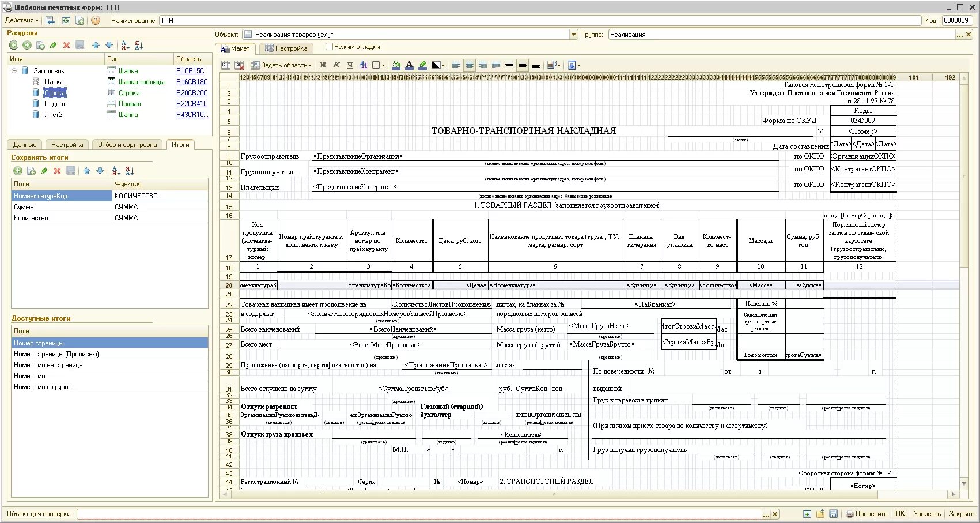The width and height of the screenshot is (980, 523).
Task: Click the vertical scrollbar down arrow
Action: pos(964,483)
